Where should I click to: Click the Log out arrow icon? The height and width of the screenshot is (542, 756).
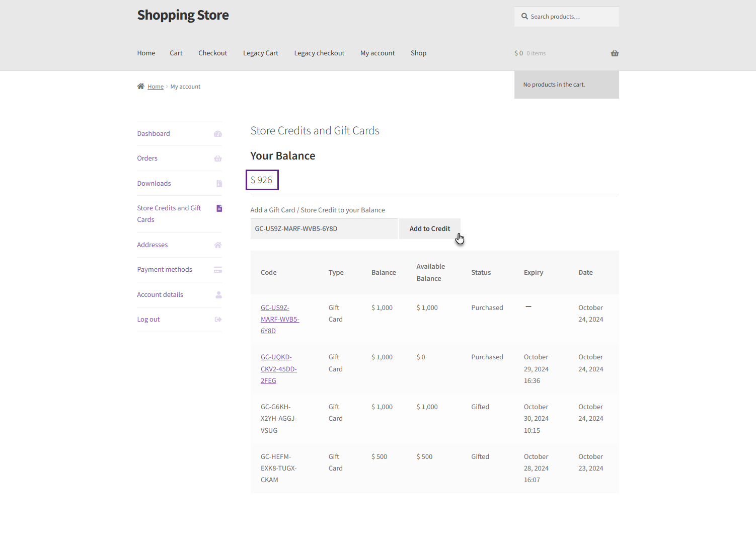point(218,320)
